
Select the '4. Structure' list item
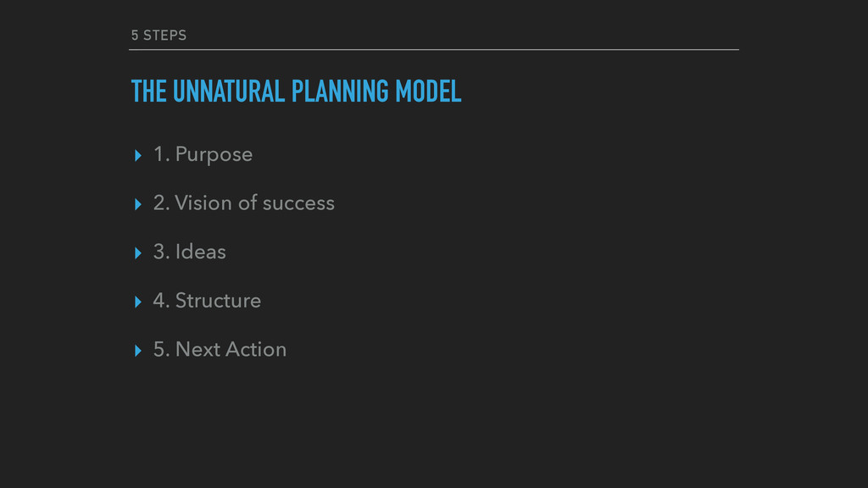[x=207, y=301]
